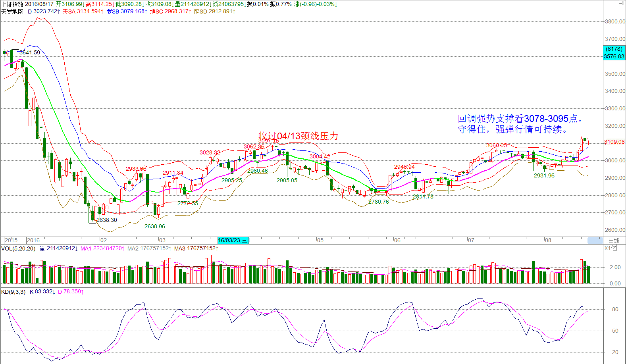626x364 pixels.
Task: Click the D 3023.742 indicator value
Action: click(x=44, y=12)
